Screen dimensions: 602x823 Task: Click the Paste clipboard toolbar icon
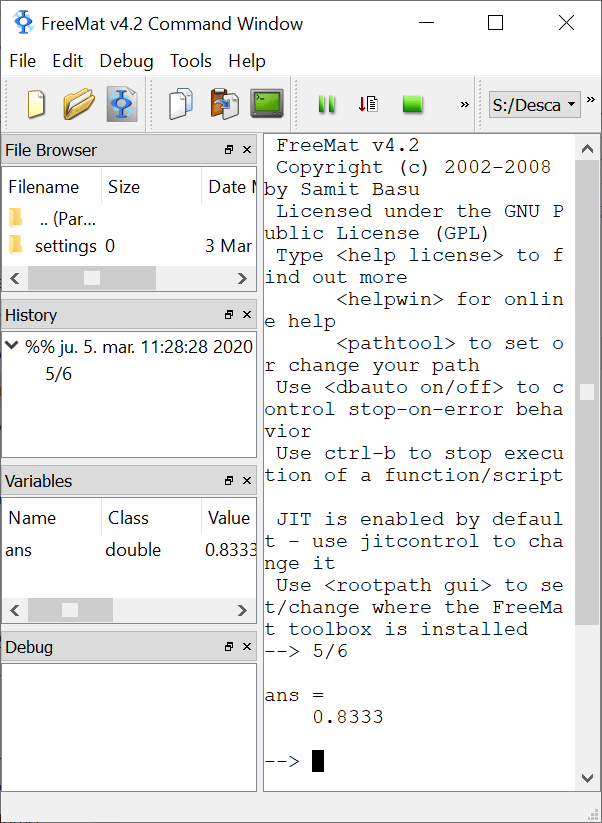(x=224, y=104)
